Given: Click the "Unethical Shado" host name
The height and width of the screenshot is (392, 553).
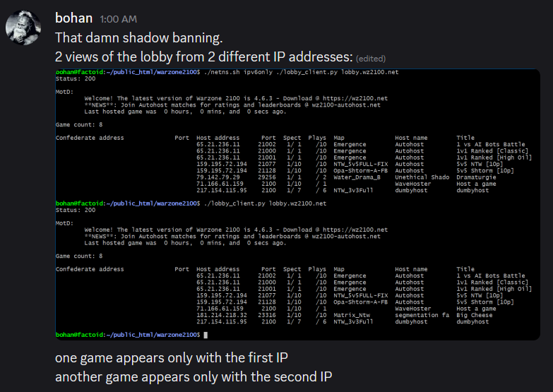Looking at the screenshot, I should pyautogui.click(x=422, y=177).
